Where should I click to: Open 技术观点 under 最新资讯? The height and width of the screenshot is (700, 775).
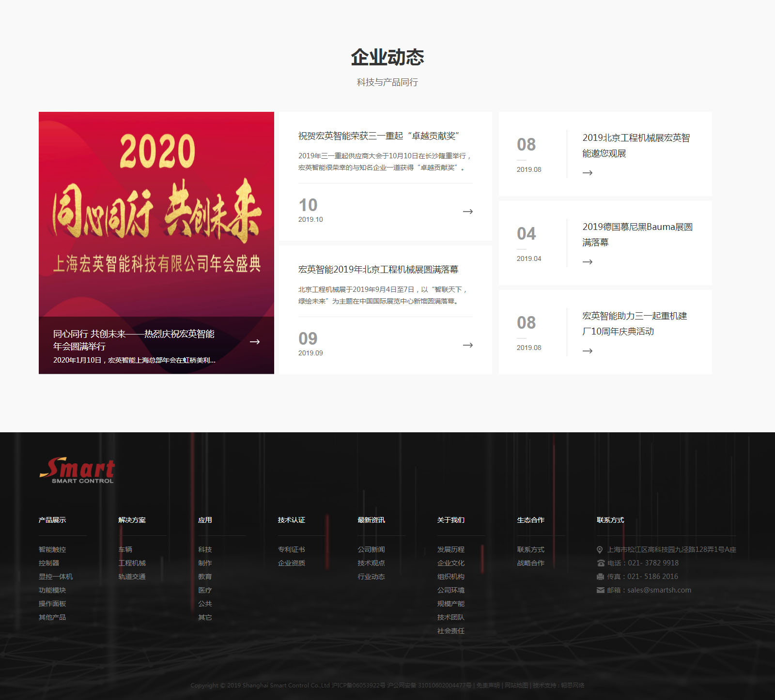click(372, 563)
